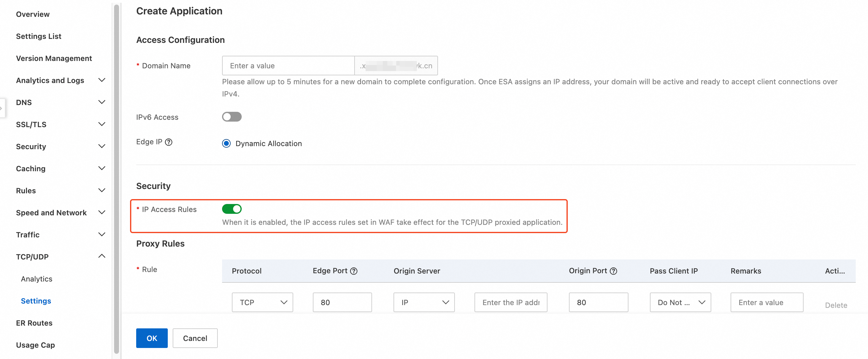Expand the Security sidebar section
Viewport: 868px width, 359px height.
[x=102, y=146]
